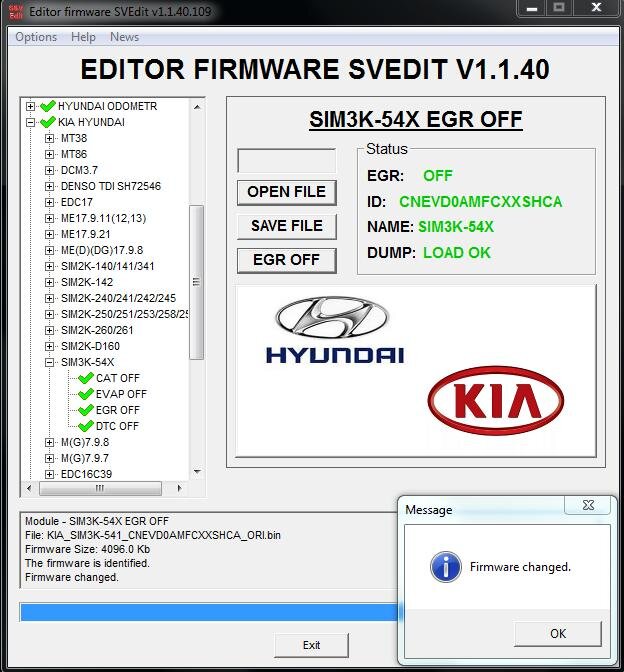Click the blue progress bar
This screenshot has height=672, width=624.
point(209,612)
